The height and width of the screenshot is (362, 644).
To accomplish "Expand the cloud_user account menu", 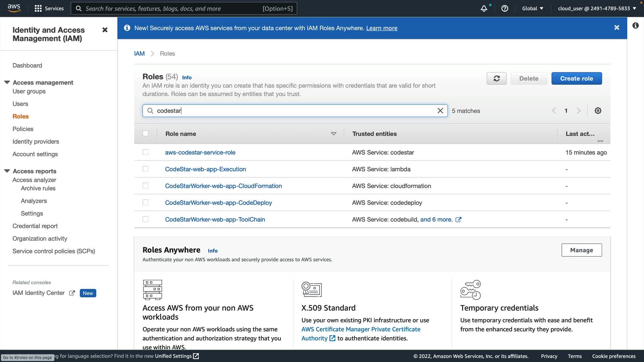I will point(597,8).
